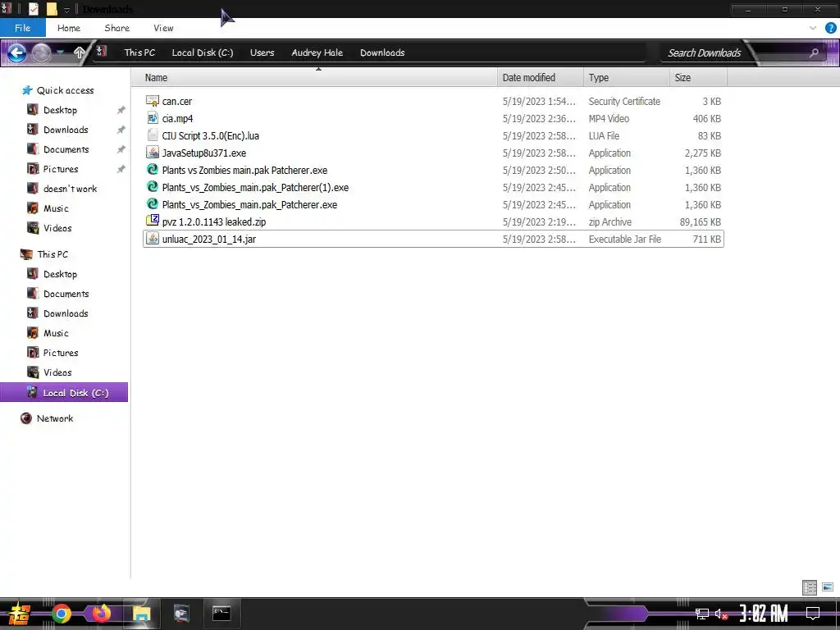Click Downloads breadcrumb in address bar
This screenshot has height=630, width=840.
[x=382, y=52]
